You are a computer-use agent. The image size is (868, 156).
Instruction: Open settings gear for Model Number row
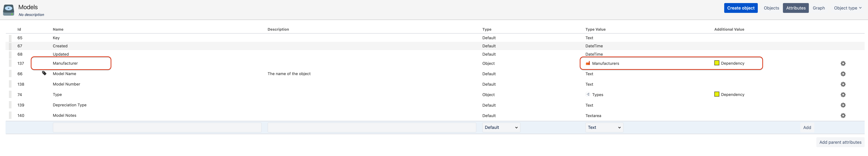point(843,84)
